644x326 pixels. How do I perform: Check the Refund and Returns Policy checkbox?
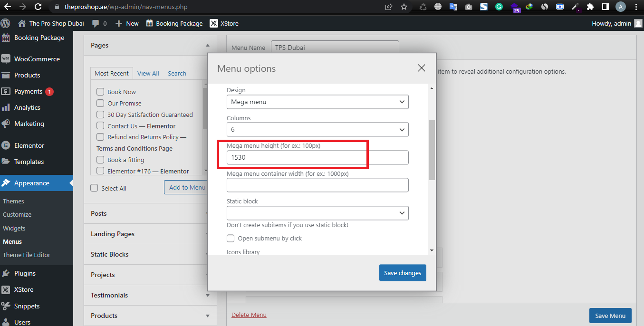100,137
